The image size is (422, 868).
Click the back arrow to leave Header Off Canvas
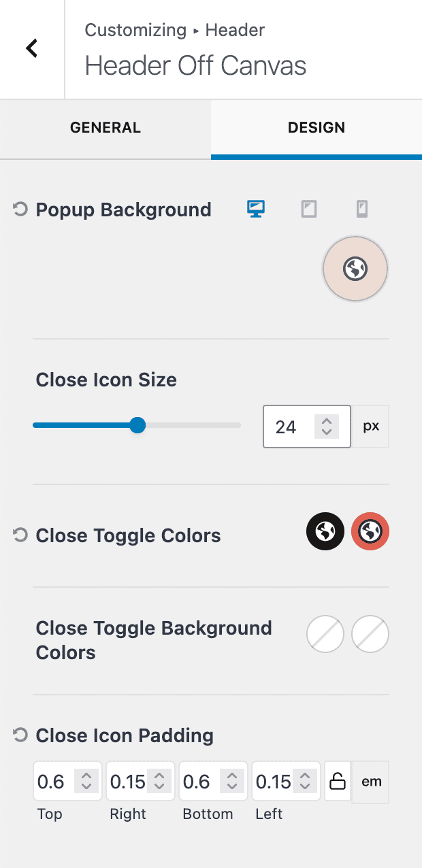coord(31,48)
